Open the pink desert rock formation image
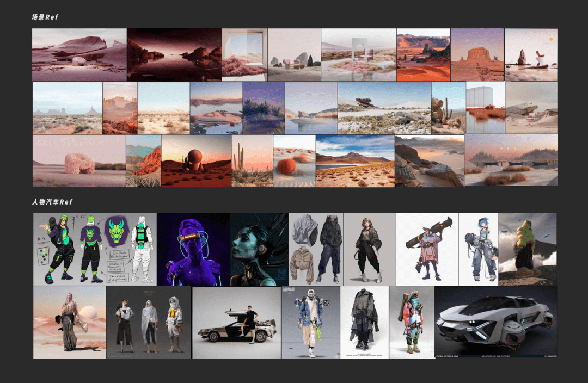Screen dimensions: 588x383 click(x=79, y=54)
